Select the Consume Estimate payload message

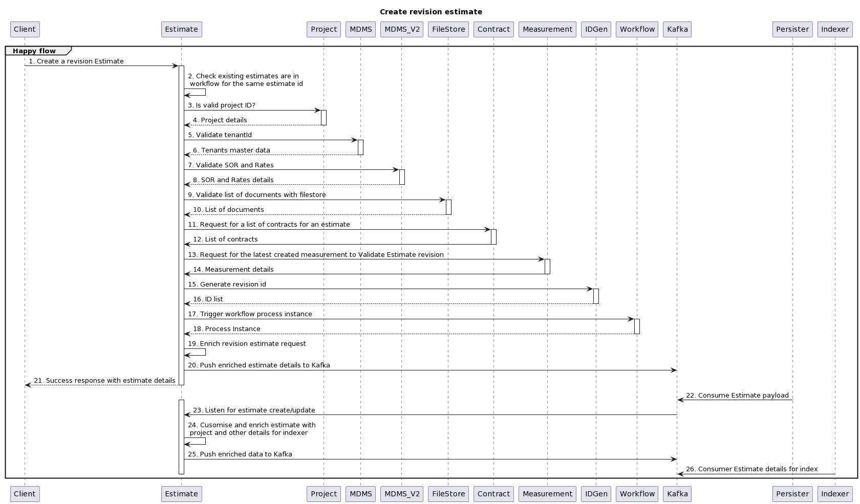[737, 396]
